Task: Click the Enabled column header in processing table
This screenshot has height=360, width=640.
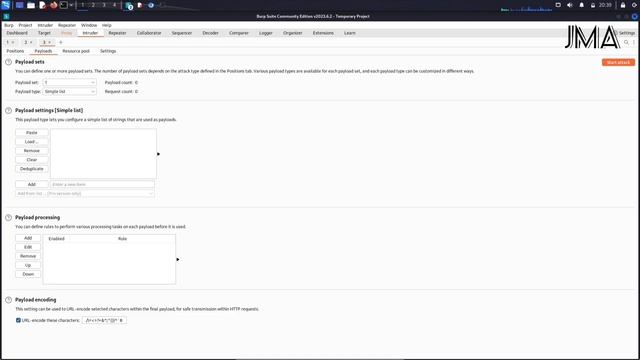Action: [x=56, y=239]
